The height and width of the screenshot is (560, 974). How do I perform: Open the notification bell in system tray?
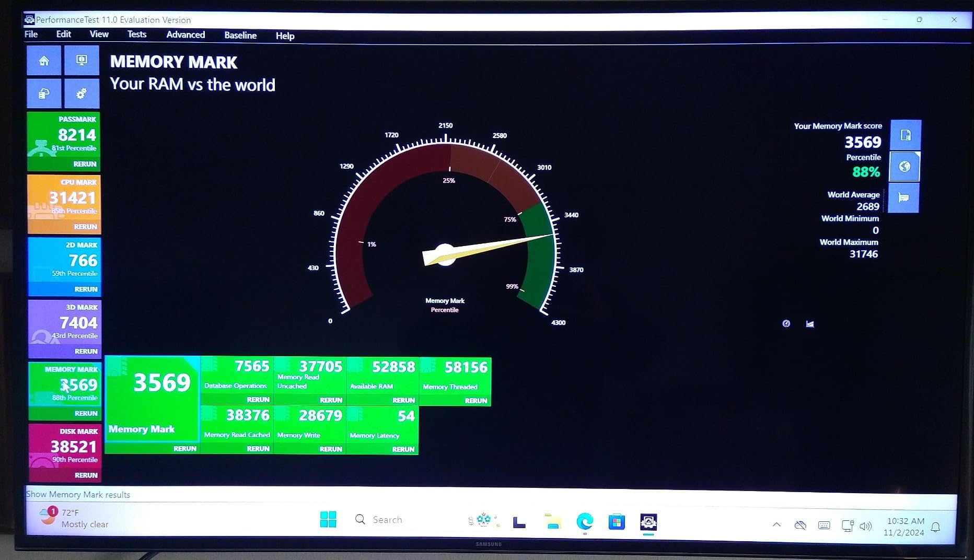pos(936,527)
